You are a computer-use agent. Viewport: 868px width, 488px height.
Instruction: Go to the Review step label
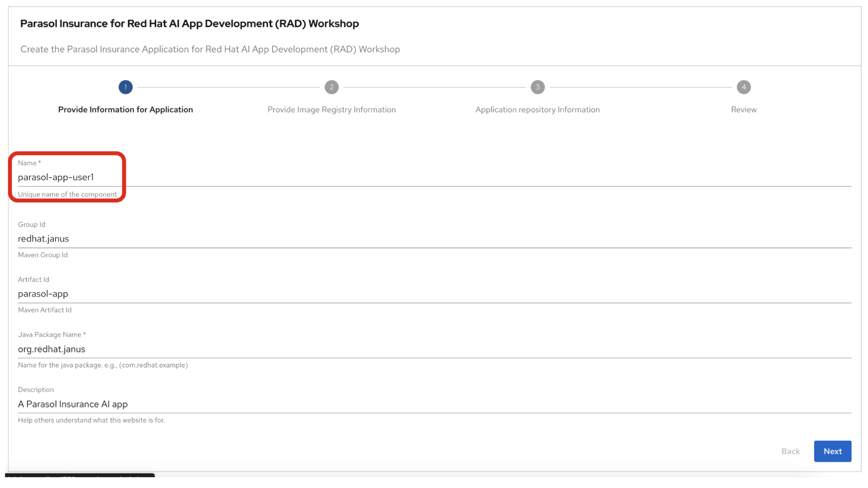coord(743,110)
